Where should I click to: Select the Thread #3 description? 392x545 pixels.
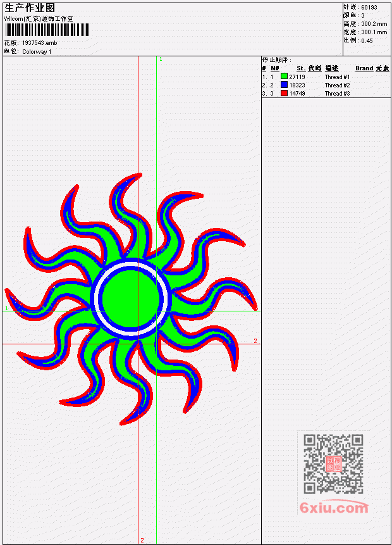[337, 94]
